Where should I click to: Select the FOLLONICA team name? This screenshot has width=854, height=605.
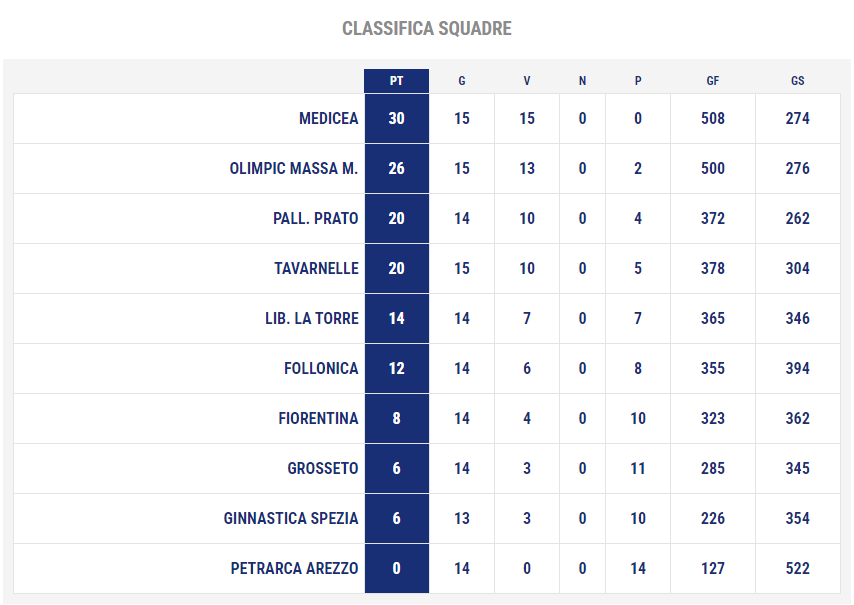(x=321, y=369)
